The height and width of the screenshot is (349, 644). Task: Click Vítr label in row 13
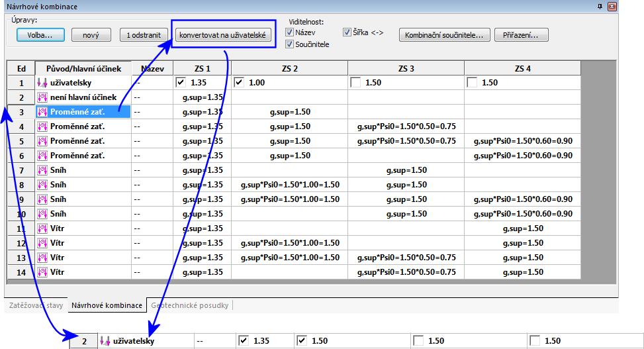pyautogui.click(x=57, y=258)
